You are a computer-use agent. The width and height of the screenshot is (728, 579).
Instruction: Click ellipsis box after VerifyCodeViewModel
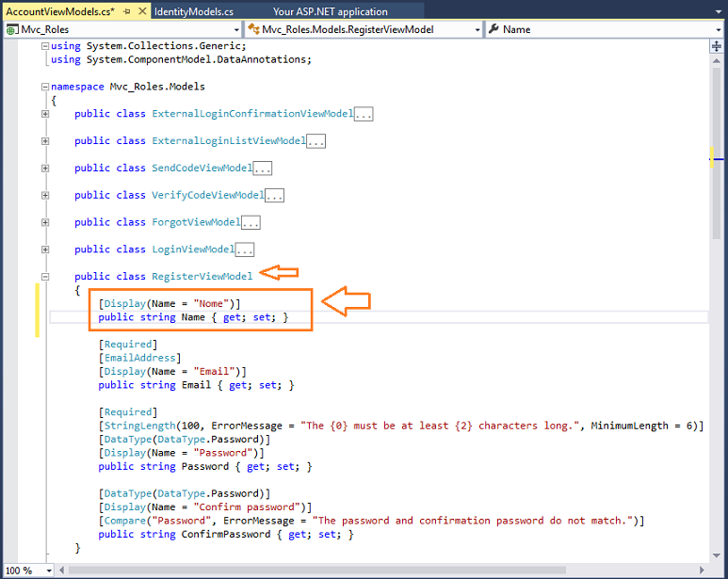click(274, 195)
